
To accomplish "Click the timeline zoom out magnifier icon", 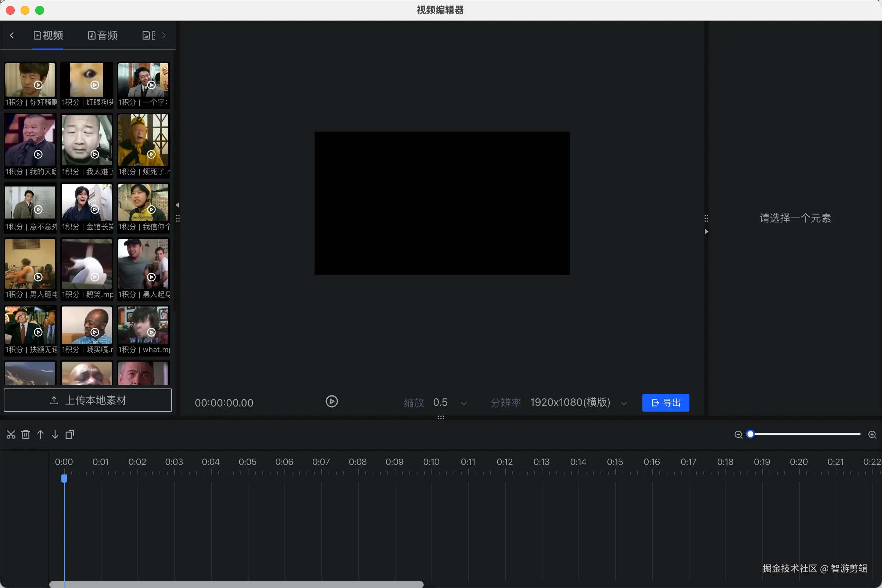I will coord(738,435).
